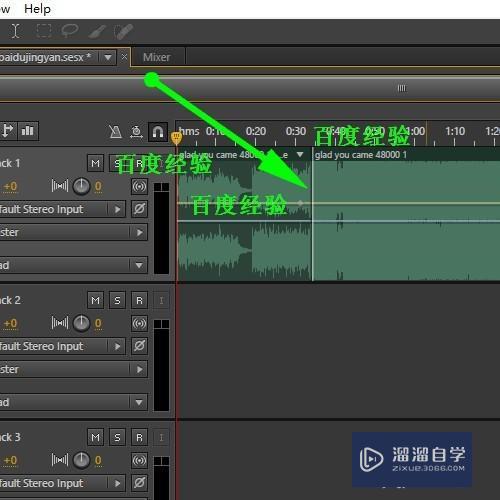Solo Track 2 with S button
This screenshot has width=500, height=500.
click(x=117, y=300)
